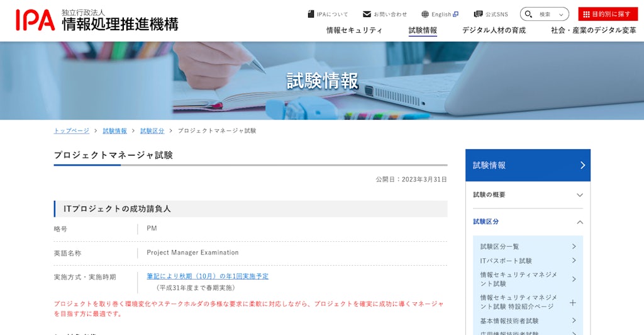Viewport: 644px width, 335px height.
Task: Go to トップページ breadcrumb link
Action: (72, 131)
